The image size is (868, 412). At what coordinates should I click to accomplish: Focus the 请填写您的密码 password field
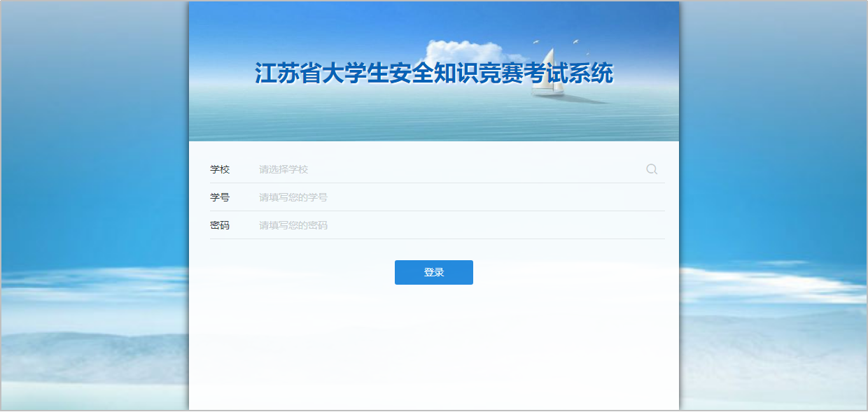click(x=462, y=225)
